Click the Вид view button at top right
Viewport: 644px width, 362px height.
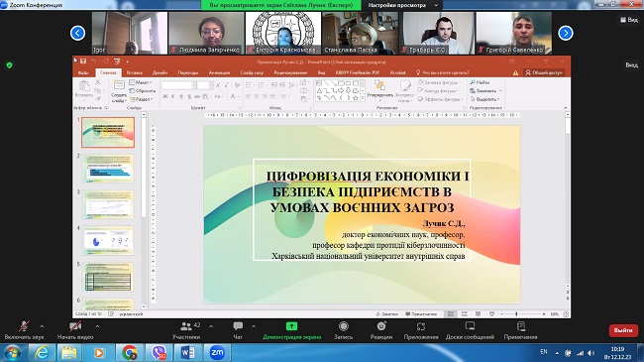[x=629, y=19]
